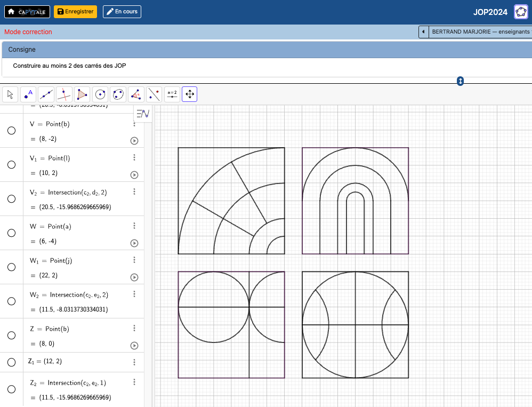532x407 pixels.
Task: Select the Slider tool in toolbar
Action: click(x=172, y=94)
